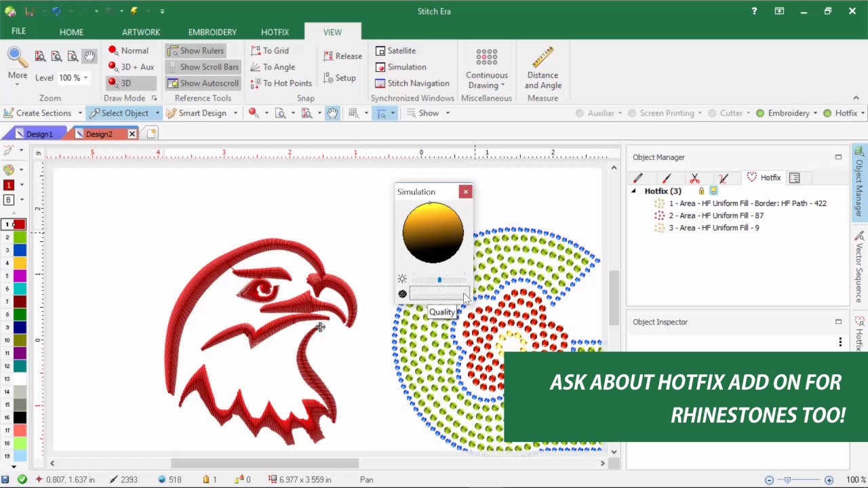This screenshot has height=488, width=868.
Task: Click grid icon in secondary toolbar
Action: [x=353, y=113]
